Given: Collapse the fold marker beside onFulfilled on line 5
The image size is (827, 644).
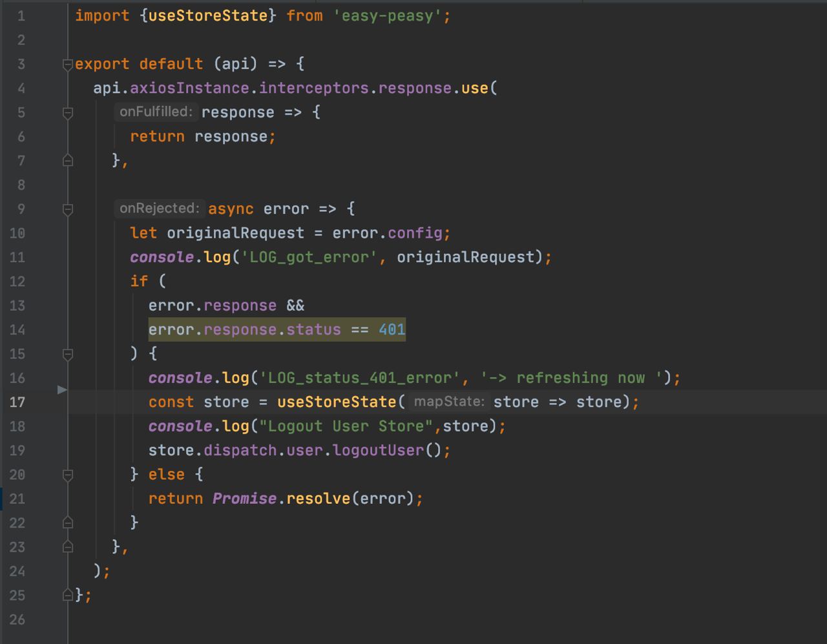Looking at the screenshot, I should coord(68,112).
